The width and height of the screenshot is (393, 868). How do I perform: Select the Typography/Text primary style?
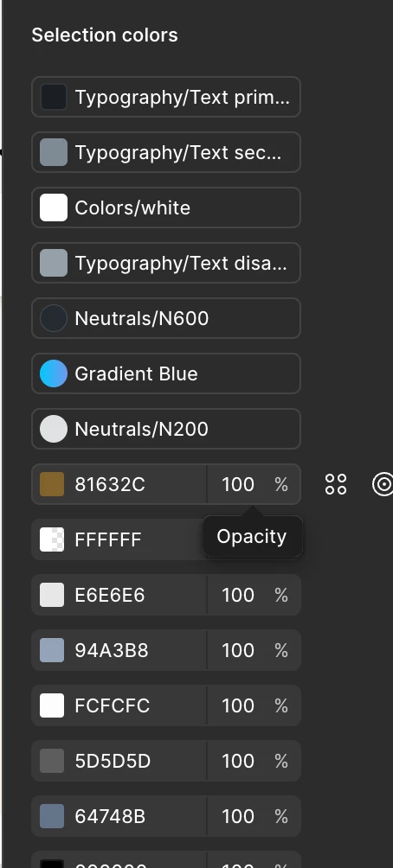(165, 97)
